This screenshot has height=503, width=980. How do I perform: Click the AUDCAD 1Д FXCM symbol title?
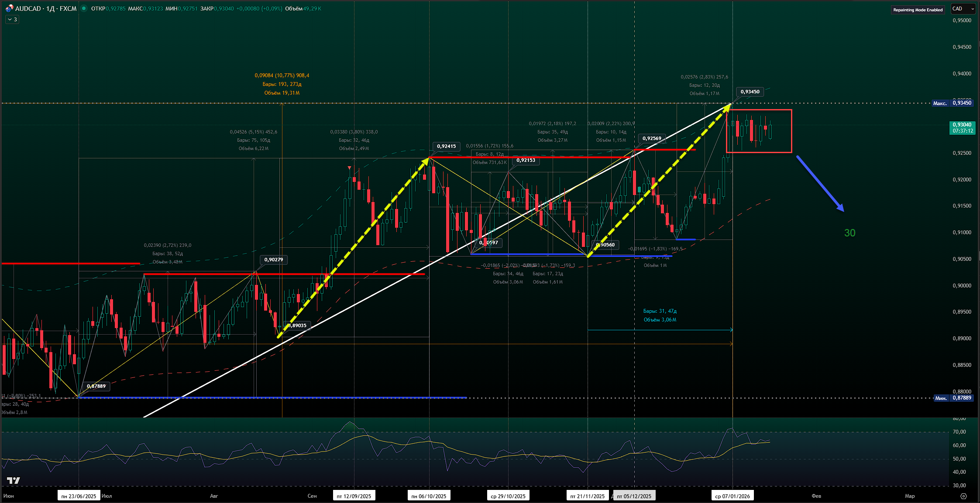[x=46, y=8]
